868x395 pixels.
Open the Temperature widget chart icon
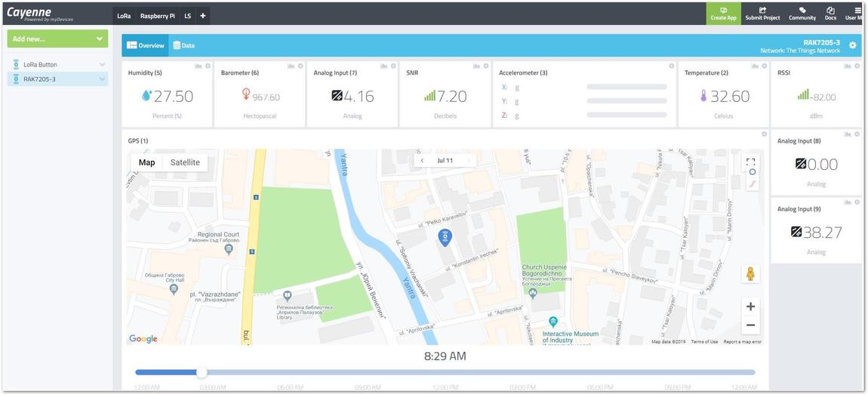755,66
